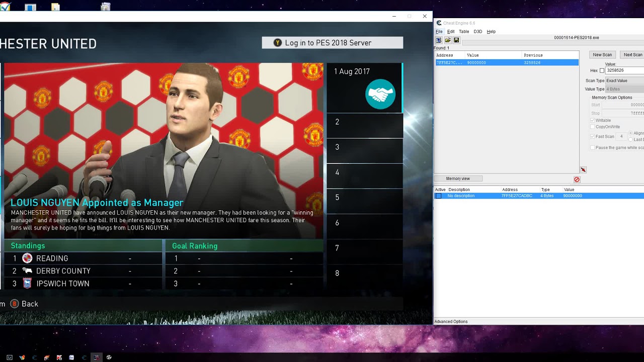Image resolution: width=644 pixels, height=362 pixels.
Task: Click the Goal Ranking heading in the game
Action: click(195, 246)
